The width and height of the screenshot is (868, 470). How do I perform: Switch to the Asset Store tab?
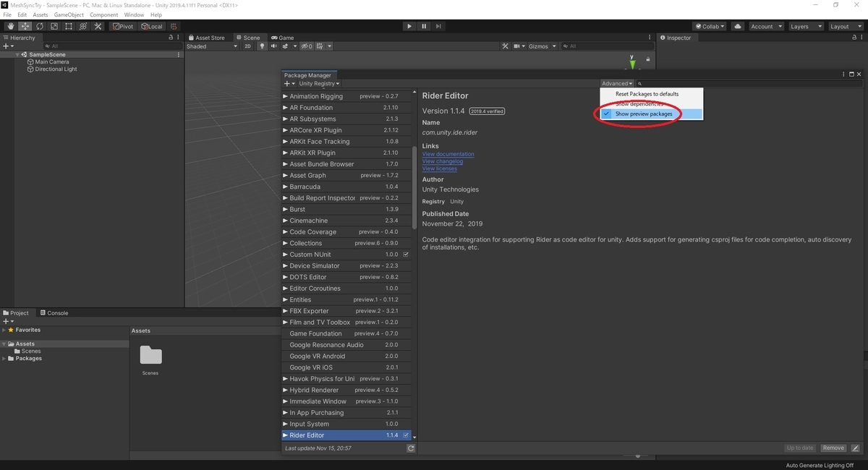(206, 38)
